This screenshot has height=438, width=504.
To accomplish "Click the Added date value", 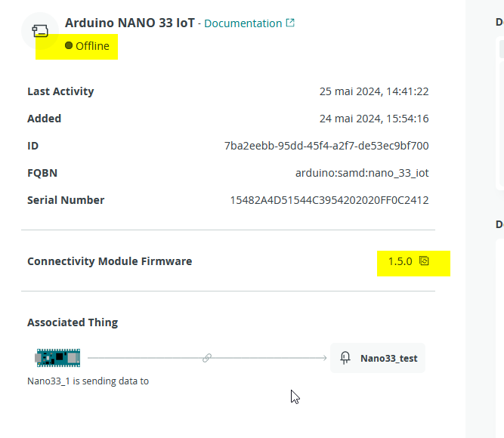I will click(374, 119).
